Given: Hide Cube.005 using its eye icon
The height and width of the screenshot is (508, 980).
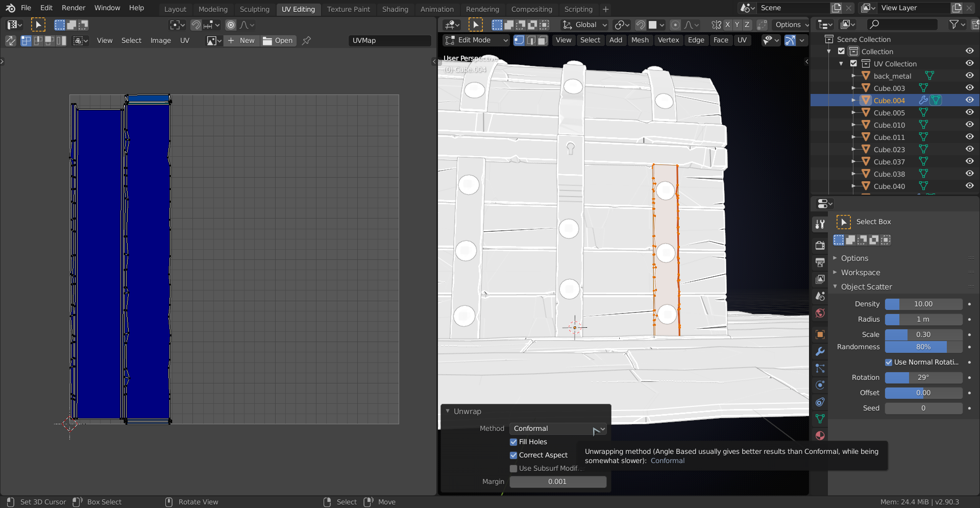Looking at the screenshot, I should 969,113.
